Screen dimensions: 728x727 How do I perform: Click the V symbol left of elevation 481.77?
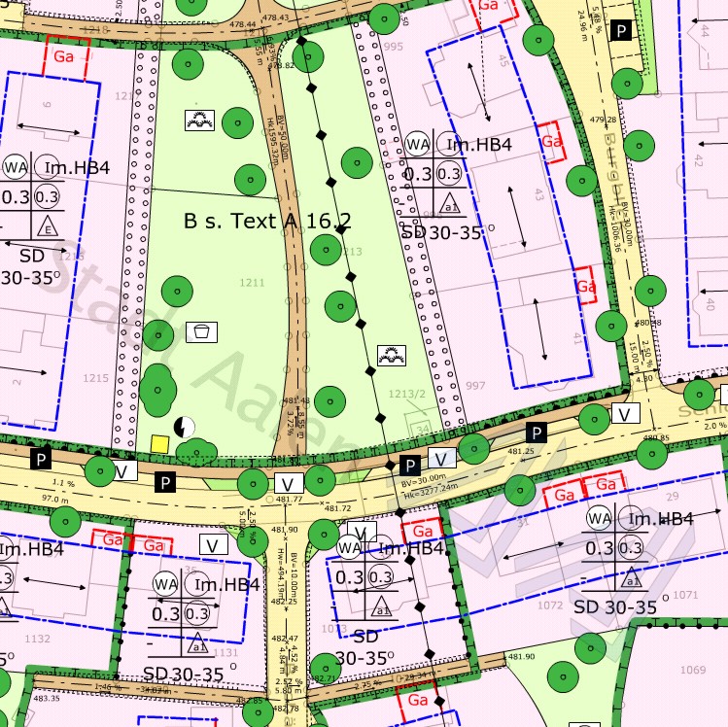pos(288,483)
